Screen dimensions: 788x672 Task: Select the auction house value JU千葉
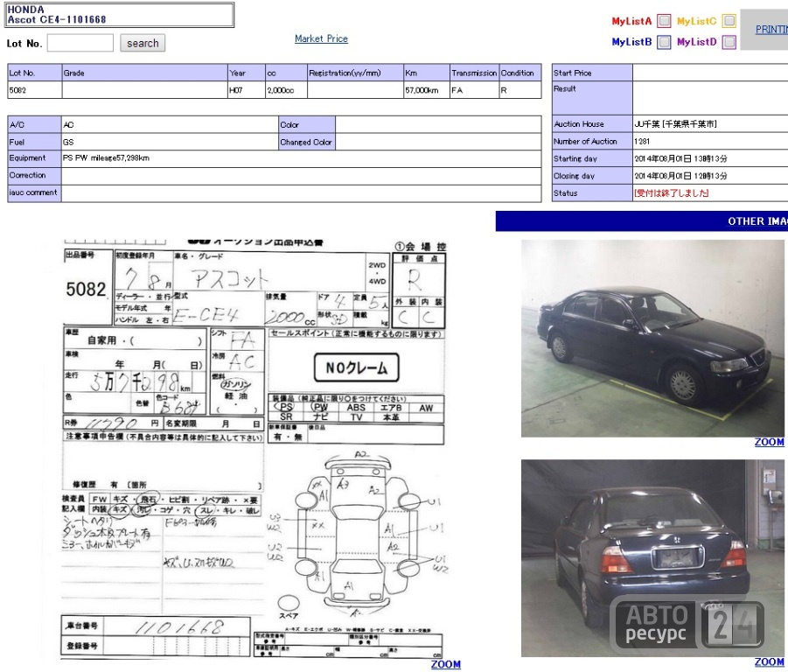(x=675, y=123)
